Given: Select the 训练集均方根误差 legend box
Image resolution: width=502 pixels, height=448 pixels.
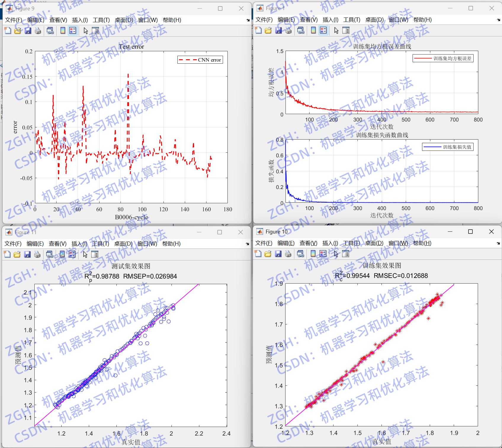Looking at the screenshot, I should [x=443, y=58].
